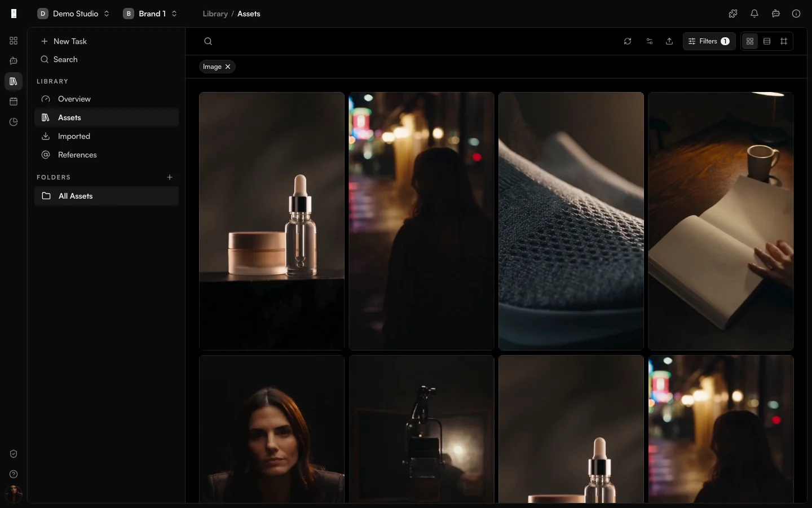This screenshot has height=508, width=812.
Task: Open the dashboard grid icon in left rail
Action: [x=14, y=41]
